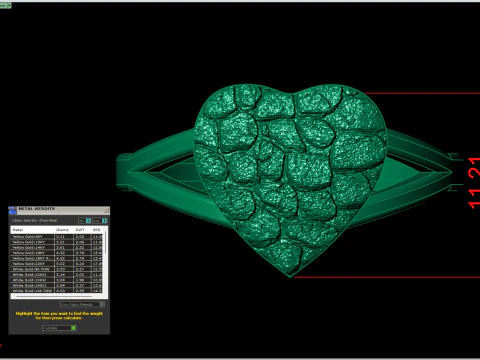Close the Metal Weights panel
The height and width of the screenshot is (360, 480).
pyautogui.click(x=106, y=210)
